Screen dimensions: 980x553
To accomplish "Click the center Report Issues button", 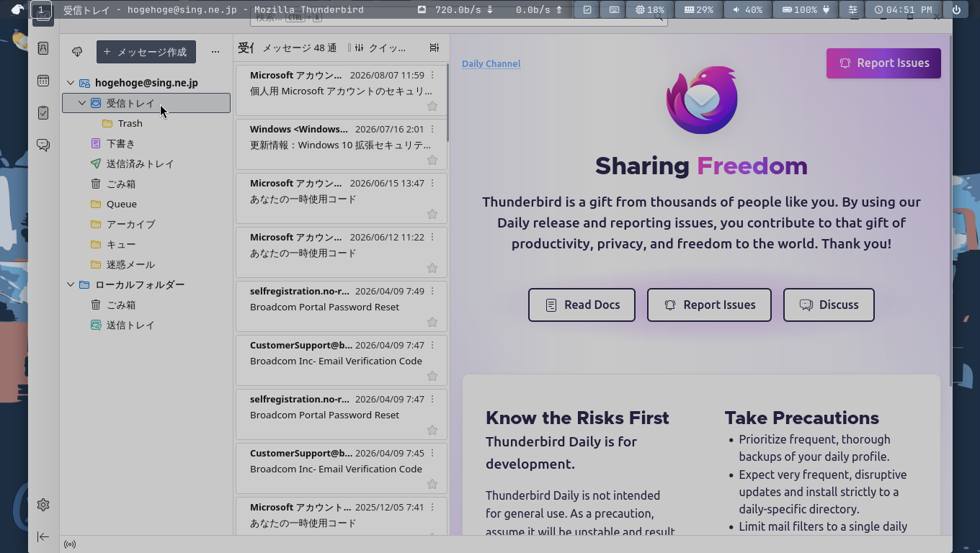I will click(x=709, y=305).
